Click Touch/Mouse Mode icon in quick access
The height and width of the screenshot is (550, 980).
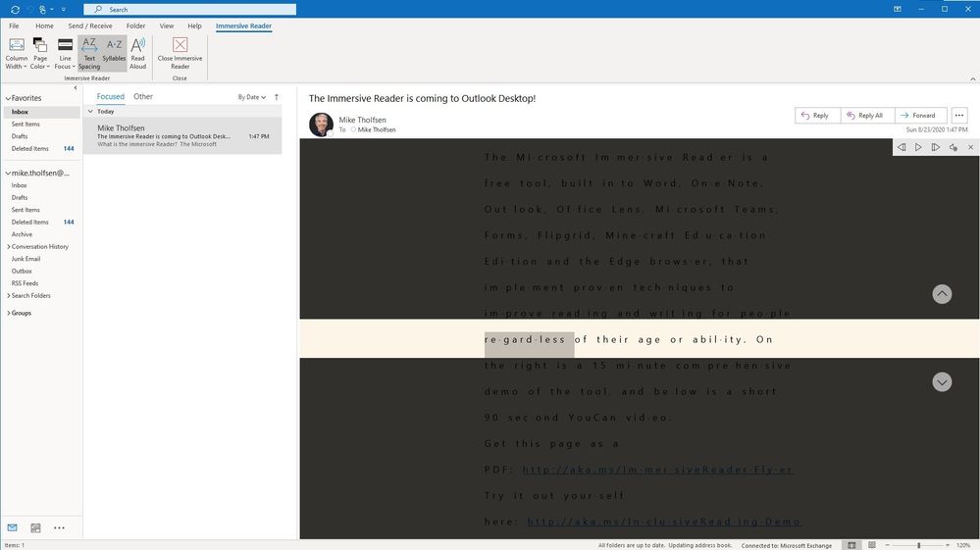42,10
